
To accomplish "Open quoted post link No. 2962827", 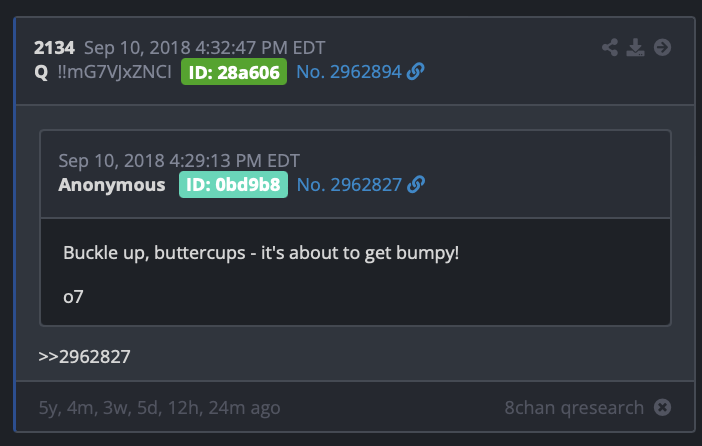I will coord(349,184).
